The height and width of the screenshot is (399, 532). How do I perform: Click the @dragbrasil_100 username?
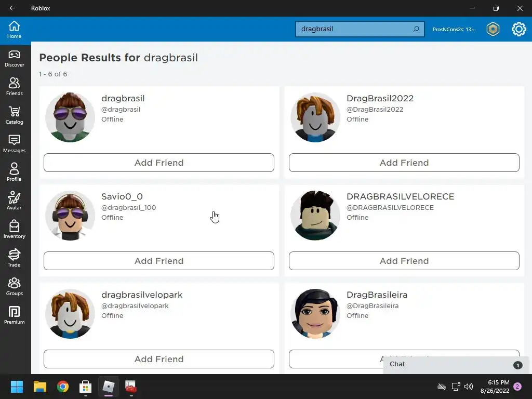(129, 208)
